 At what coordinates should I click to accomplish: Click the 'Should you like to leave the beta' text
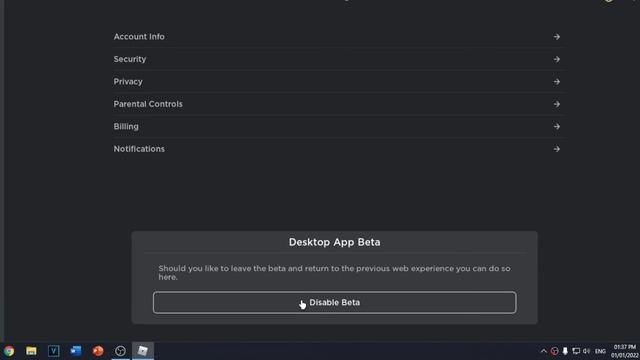(334, 273)
